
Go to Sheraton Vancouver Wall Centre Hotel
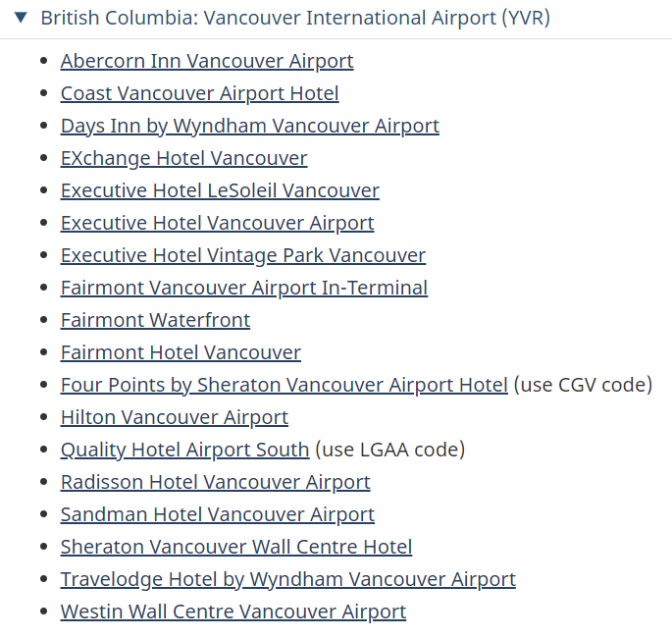236,547
